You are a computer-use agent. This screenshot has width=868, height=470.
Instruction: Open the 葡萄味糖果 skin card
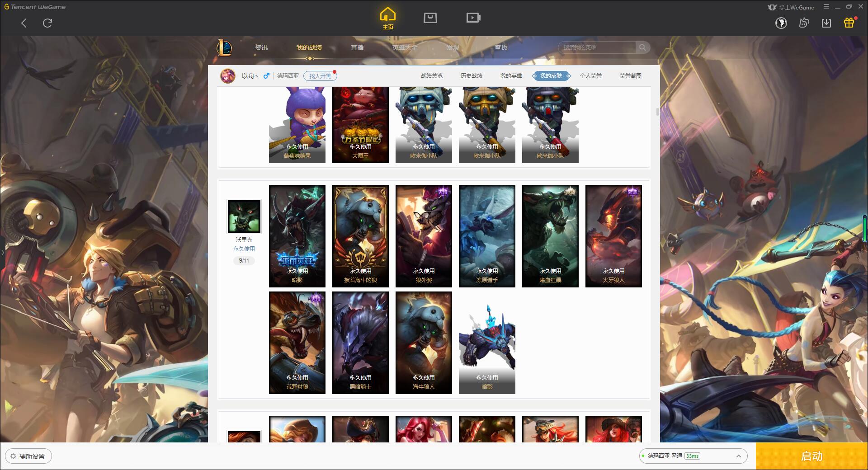point(297,125)
